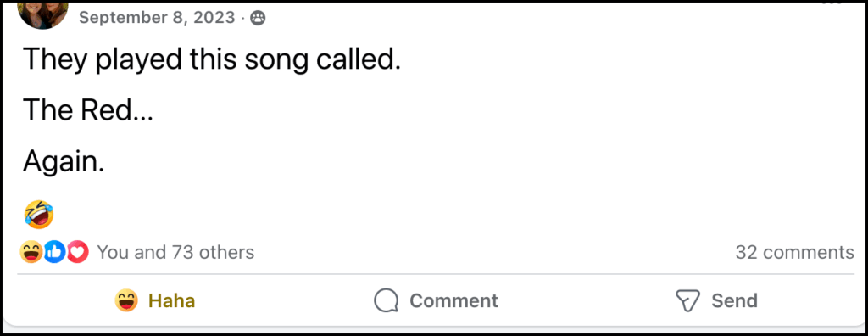Open the 32 comments link
This screenshot has width=868, height=336.
794,252
